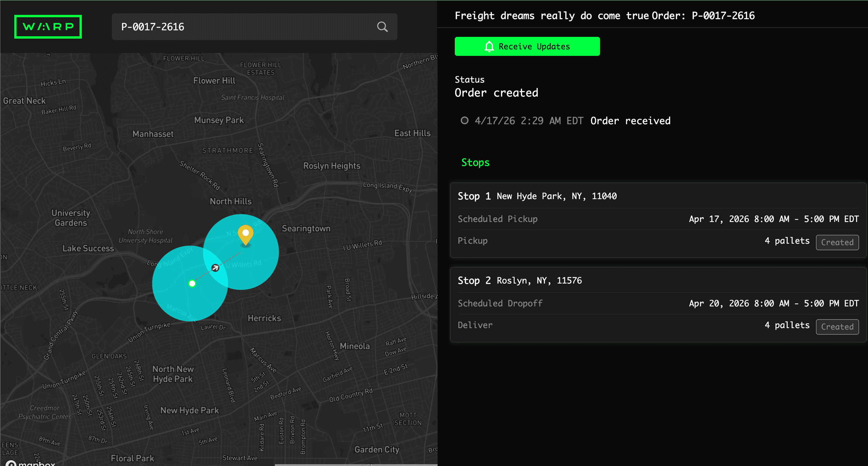Screen dimensions: 868x466
Task: Click the Roslyn Heights label on map
Action: [332, 166]
